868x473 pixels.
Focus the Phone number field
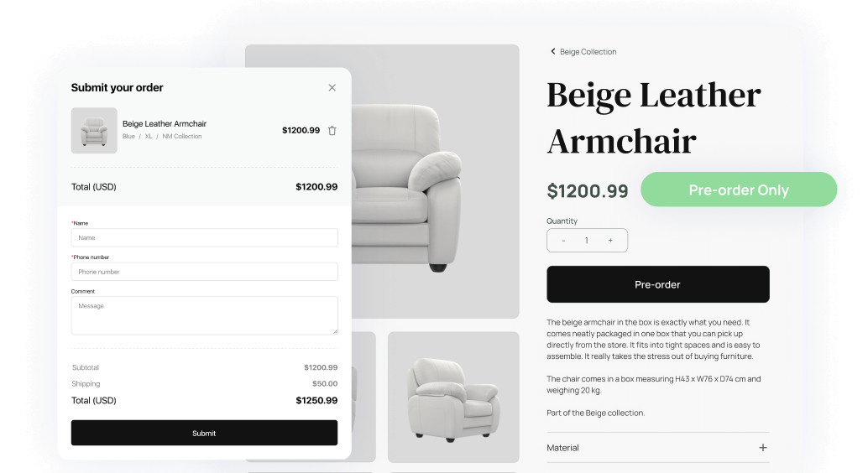[204, 272]
